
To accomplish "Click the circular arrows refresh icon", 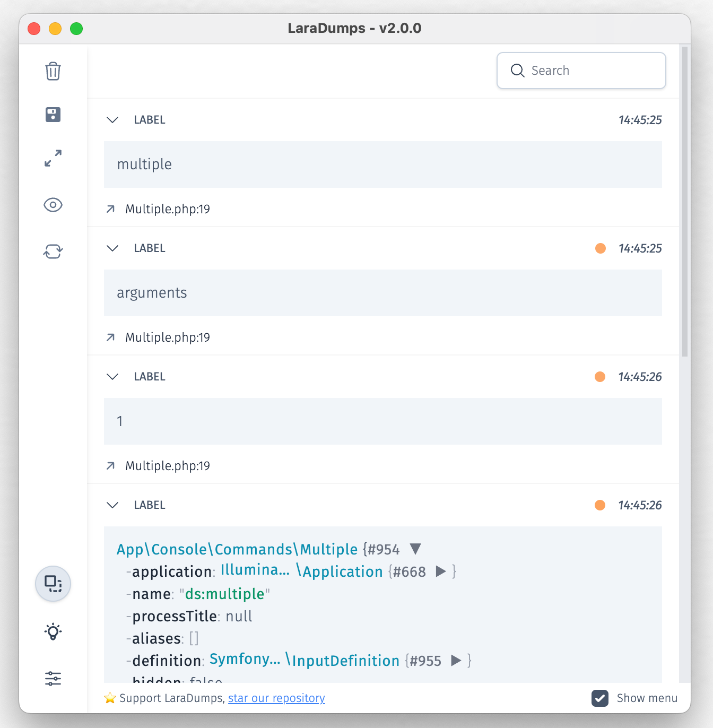I will [53, 251].
